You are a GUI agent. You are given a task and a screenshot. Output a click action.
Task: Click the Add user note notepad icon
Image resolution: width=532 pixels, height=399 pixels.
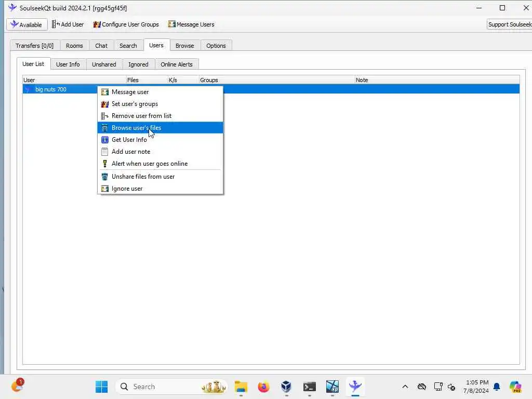coord(105,152)
